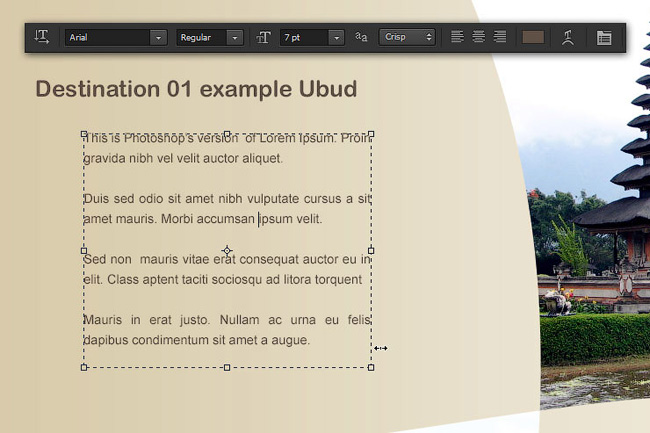Place cursor in 'Duis sed odio sit amet' line

point(227,199)
